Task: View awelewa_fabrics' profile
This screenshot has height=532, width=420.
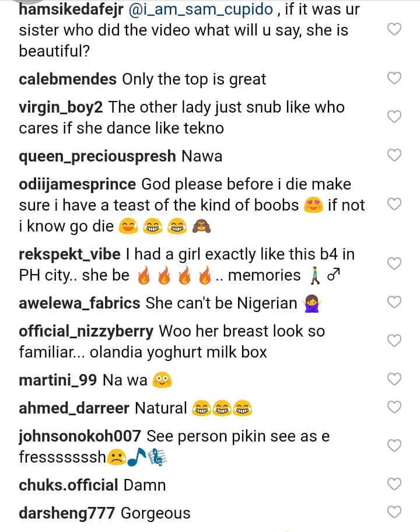Action: click(x=79, y=303)
